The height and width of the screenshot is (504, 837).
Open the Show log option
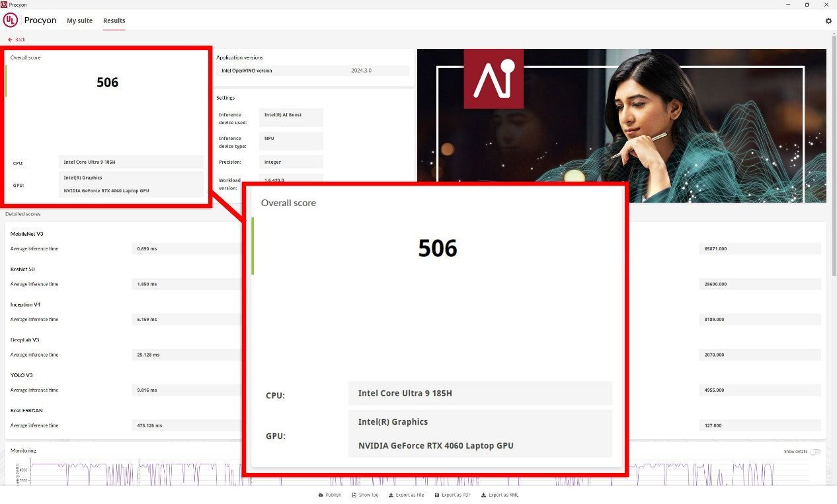(364, 495)
